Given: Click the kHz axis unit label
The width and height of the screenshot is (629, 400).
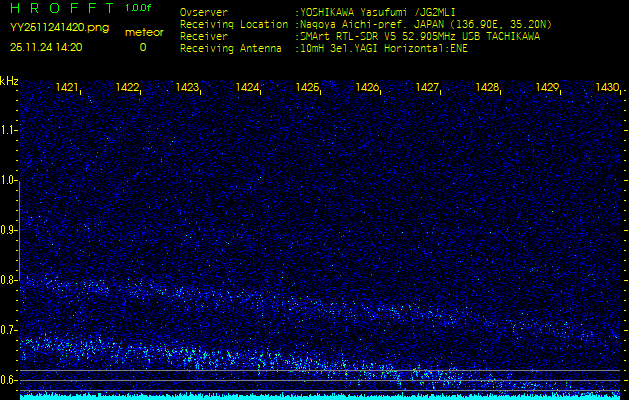Looking at the screenshot, I should point(9,81).
